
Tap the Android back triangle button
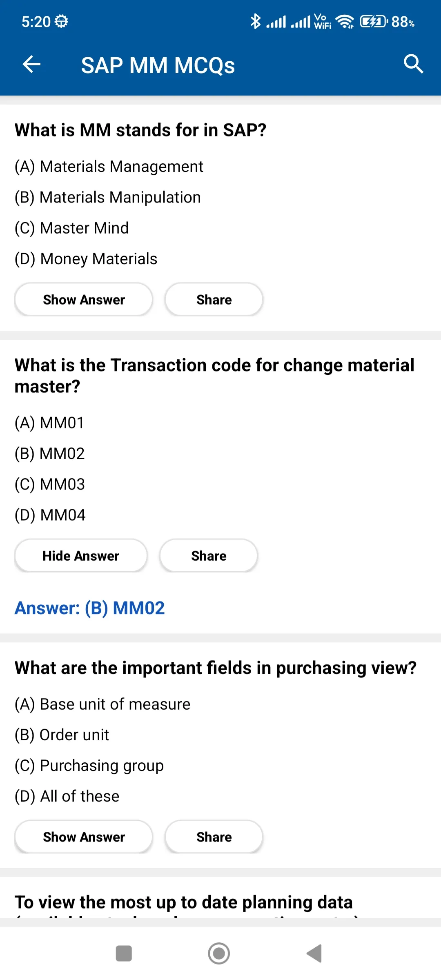[314, 953]
